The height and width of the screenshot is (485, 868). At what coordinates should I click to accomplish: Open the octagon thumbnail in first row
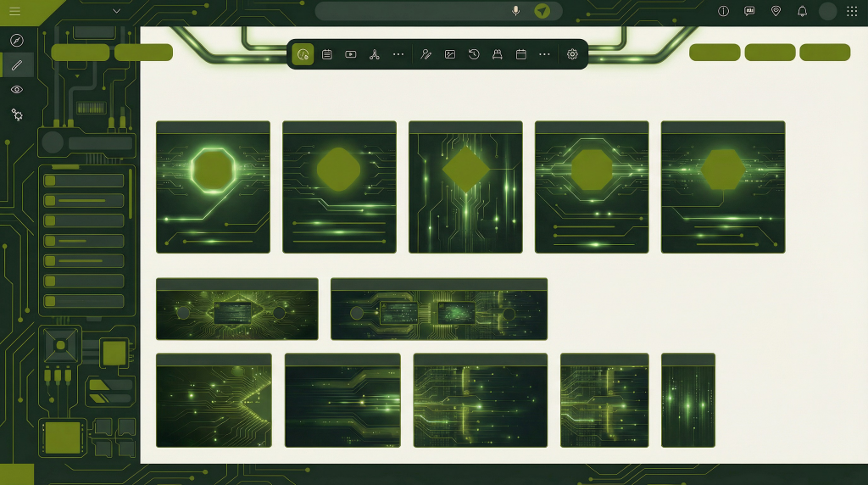coord(213,187)
